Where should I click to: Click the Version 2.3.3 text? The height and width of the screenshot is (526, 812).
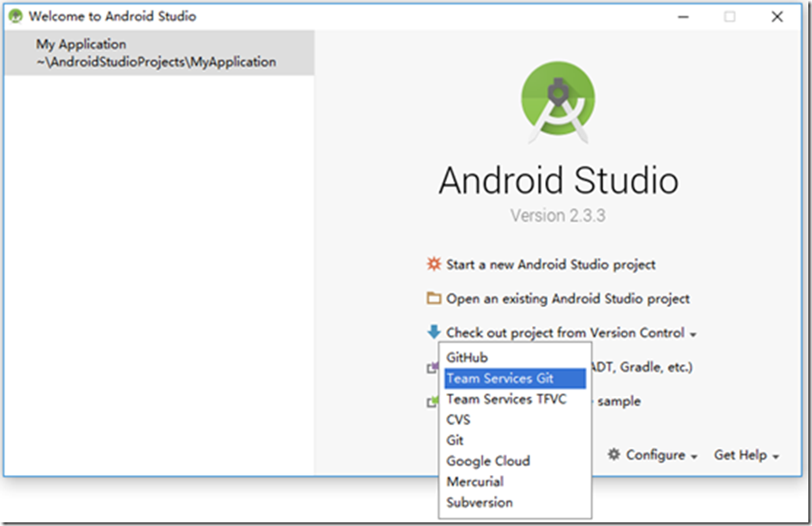click(558, 215)
